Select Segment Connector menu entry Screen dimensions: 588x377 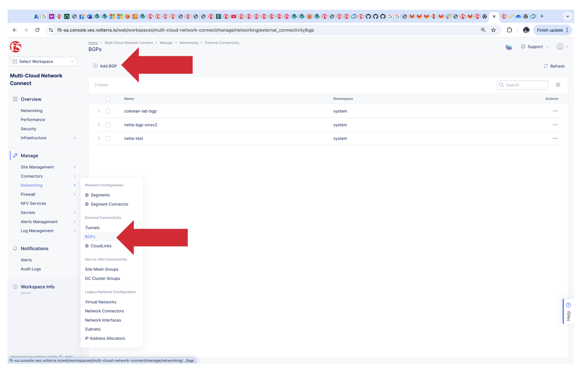click(109, 204)
